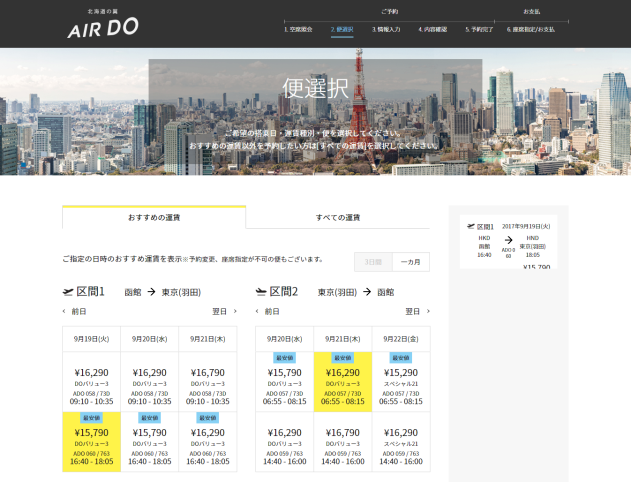Switch to おすすめの運賃 tab
Screen dimensions: 631x482
pyautogui.click(x=154, y=217)
